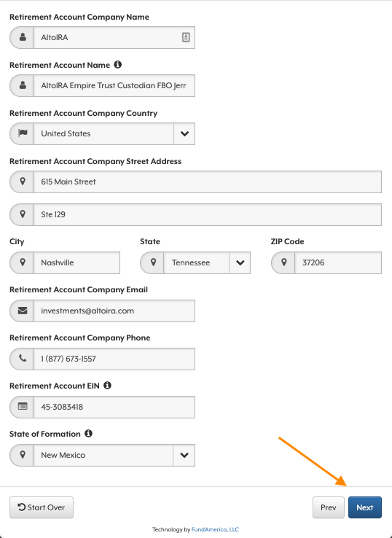This screenshot has height=538, width=392.
Task: Click info icon beside State of Formation
Action: point(88,433)
